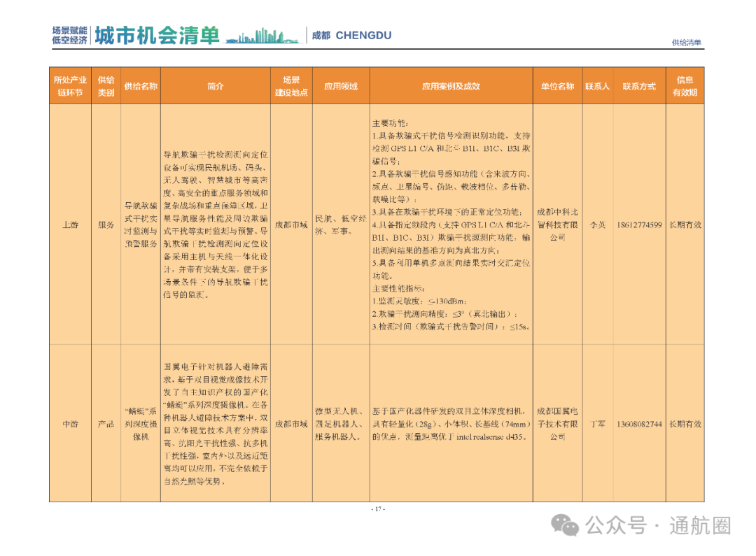The image size is (756, 556).
Task: Select the 联系方式 column header
Action: (639, 86)
